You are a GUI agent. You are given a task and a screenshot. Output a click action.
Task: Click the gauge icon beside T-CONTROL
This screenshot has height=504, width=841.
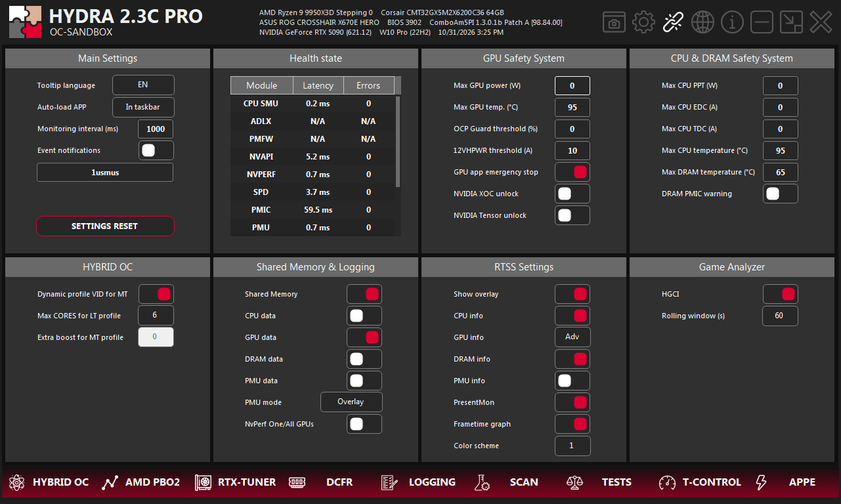pos(667,482)
